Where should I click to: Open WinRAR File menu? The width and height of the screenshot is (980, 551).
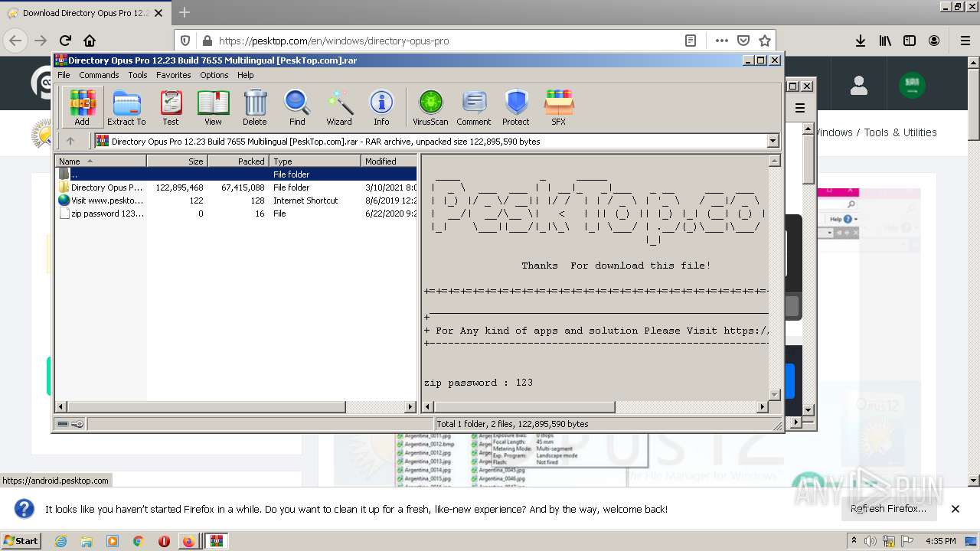(x=64, y=75)
